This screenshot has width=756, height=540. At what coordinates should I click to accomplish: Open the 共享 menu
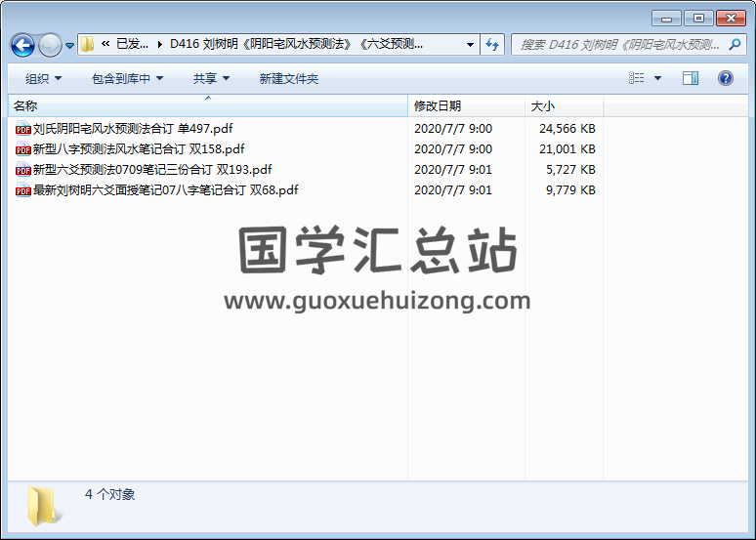pos(211,78)
